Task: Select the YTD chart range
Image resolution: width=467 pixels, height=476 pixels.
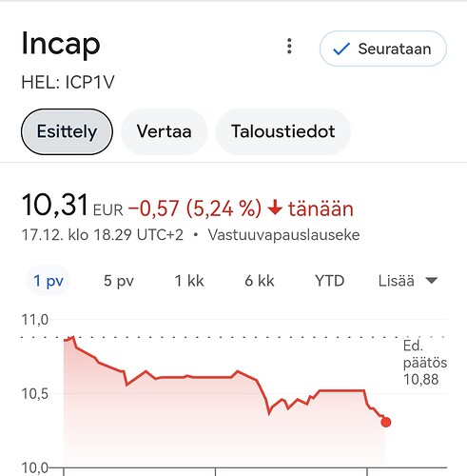Action: pos(330,281)
